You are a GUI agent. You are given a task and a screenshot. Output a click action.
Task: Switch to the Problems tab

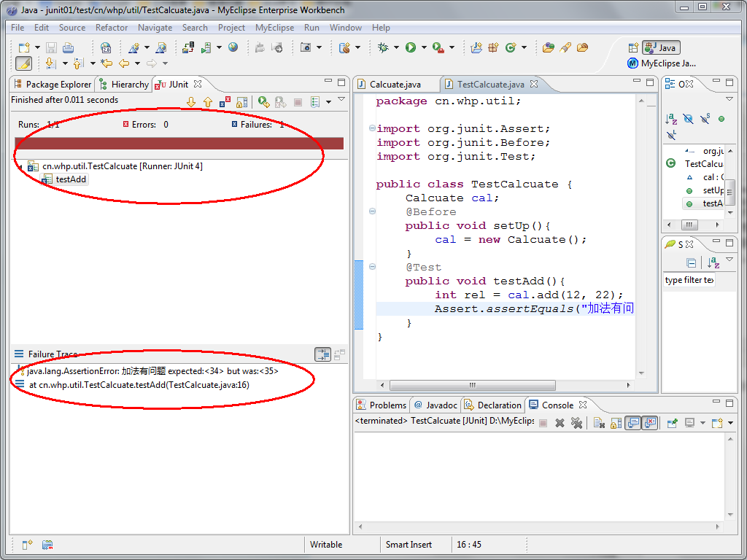click(x=382, y=405)
